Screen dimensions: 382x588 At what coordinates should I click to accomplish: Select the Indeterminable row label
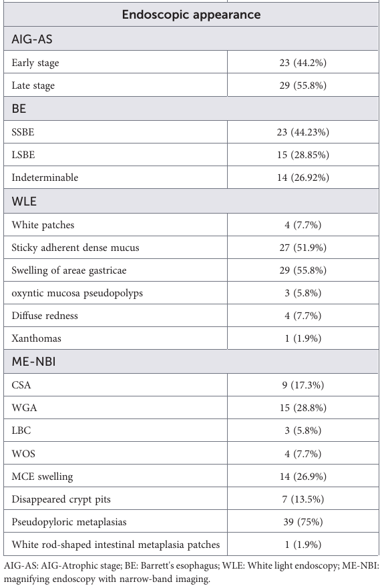(45, 178)
